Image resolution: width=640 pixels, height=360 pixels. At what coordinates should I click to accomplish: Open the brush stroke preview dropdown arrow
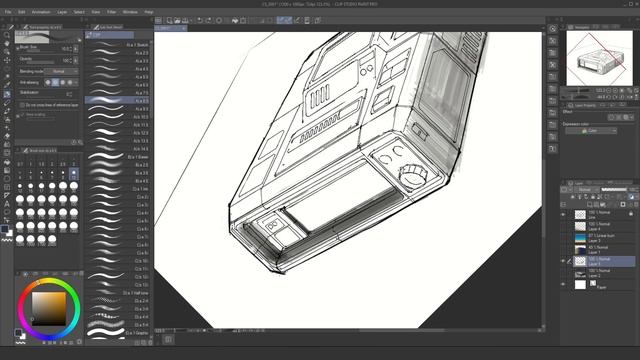(79, 40)
